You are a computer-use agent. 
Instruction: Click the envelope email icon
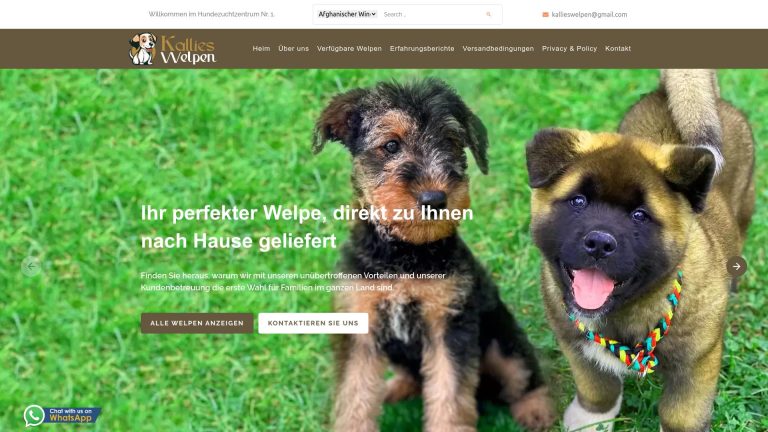point(545,15)
